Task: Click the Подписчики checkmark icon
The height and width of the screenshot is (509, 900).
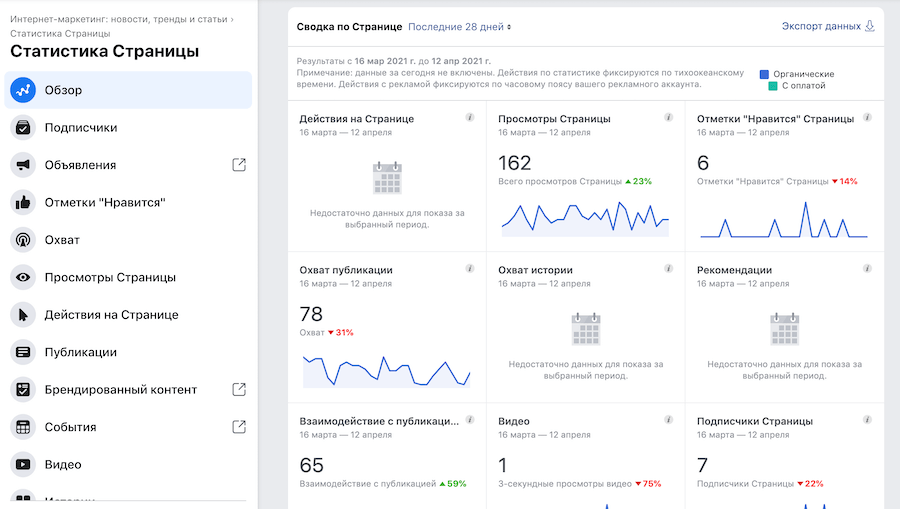Action: (x=23, y=128)
